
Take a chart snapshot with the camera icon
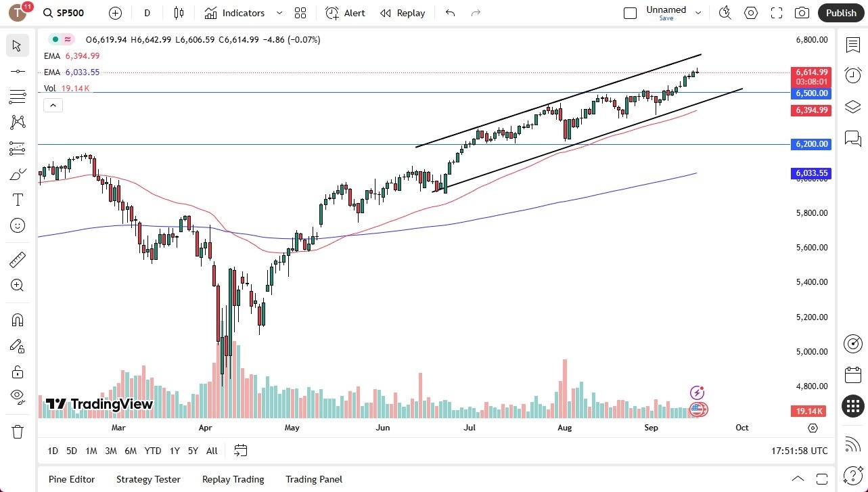point(801,12)
